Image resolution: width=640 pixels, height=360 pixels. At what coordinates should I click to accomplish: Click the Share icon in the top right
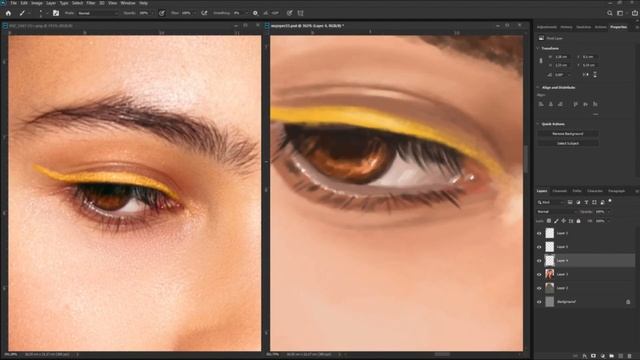pos(635,13)
